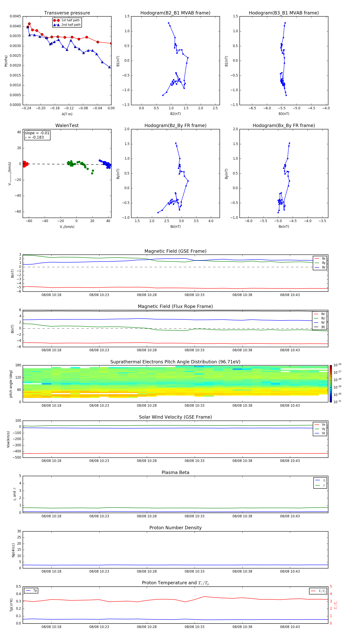Click the '08/08 10:43' tick under the temperature plot
351x644 pixels.
pyautogui.click(x=290, y=627)
